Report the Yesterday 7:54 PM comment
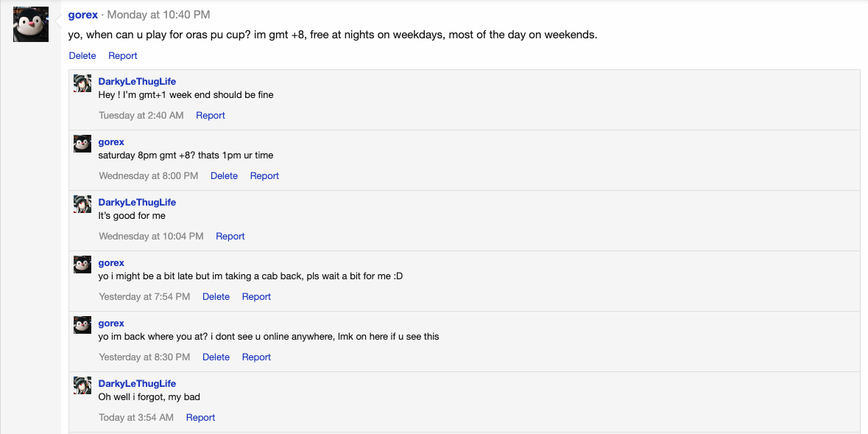868x434 pixels. [256, 297]
